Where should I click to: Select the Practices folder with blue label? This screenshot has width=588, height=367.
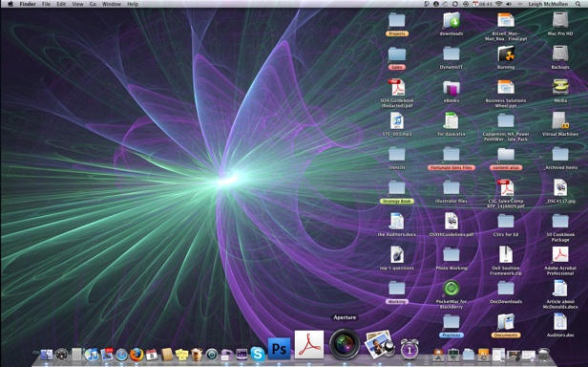[451, 321]
